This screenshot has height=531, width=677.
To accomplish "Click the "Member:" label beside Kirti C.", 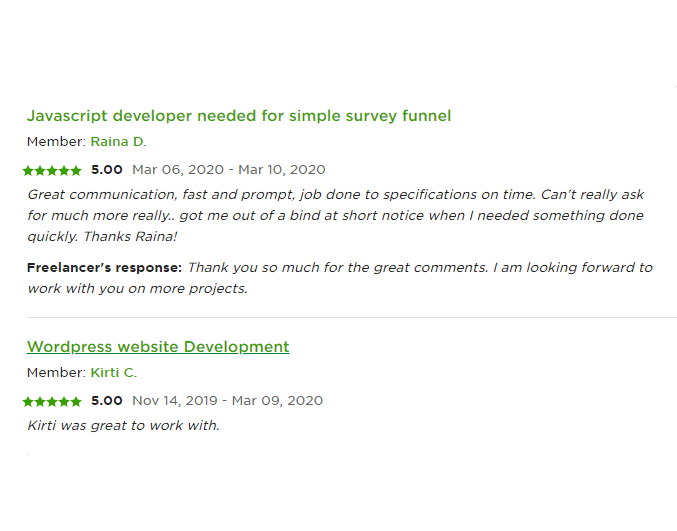I will click(x=57, y=373).
